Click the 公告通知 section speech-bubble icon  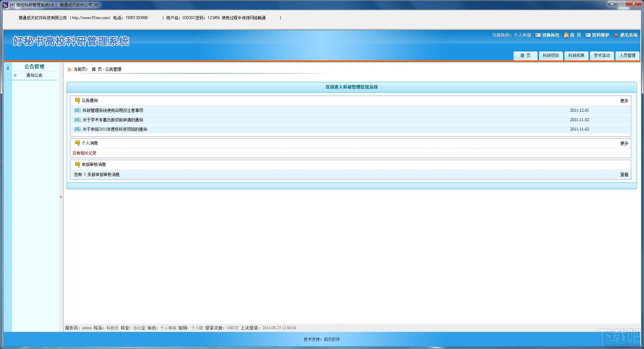[77, 100]
